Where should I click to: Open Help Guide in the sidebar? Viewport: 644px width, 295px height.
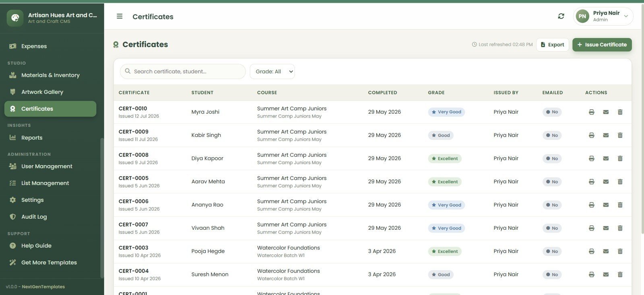tap(50, 246)
